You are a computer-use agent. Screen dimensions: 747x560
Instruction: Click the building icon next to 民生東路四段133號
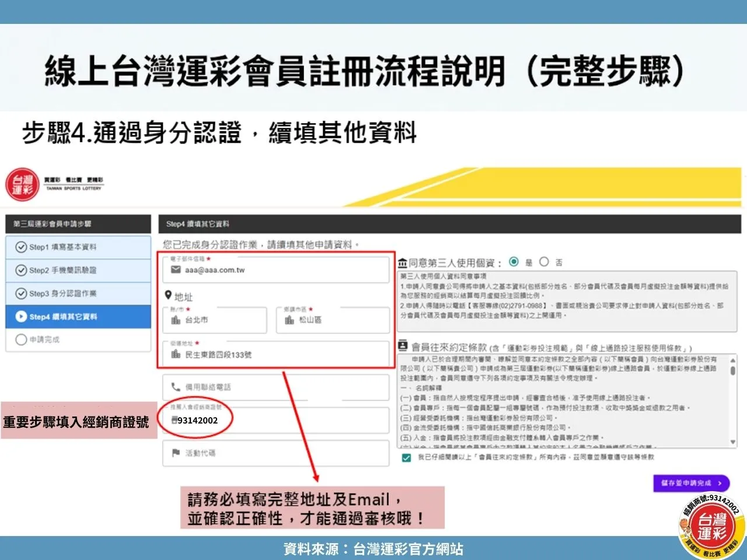176,354
